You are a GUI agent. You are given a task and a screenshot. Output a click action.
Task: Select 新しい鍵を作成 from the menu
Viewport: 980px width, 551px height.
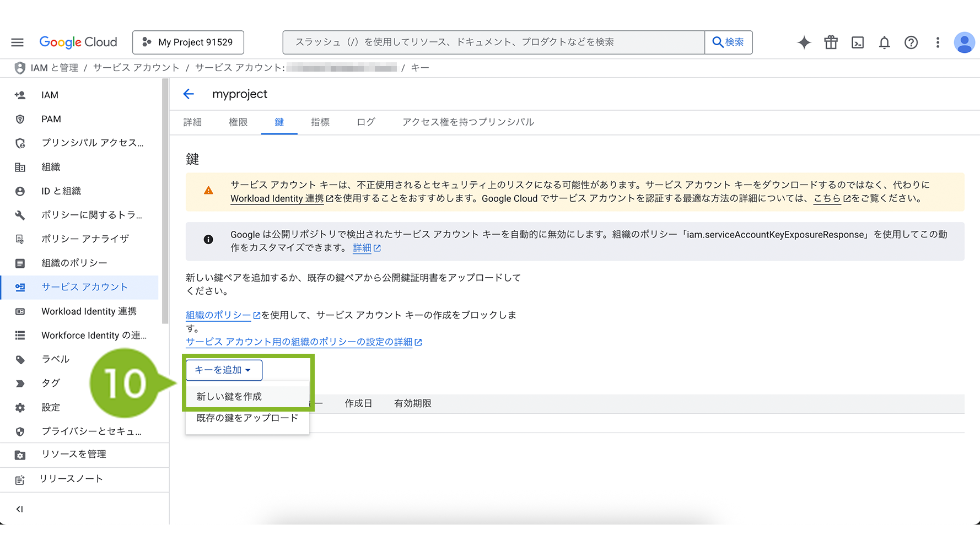[229, 397]
